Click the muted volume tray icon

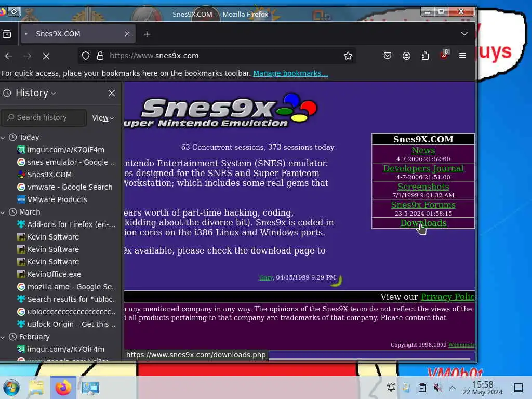[437, 388]
